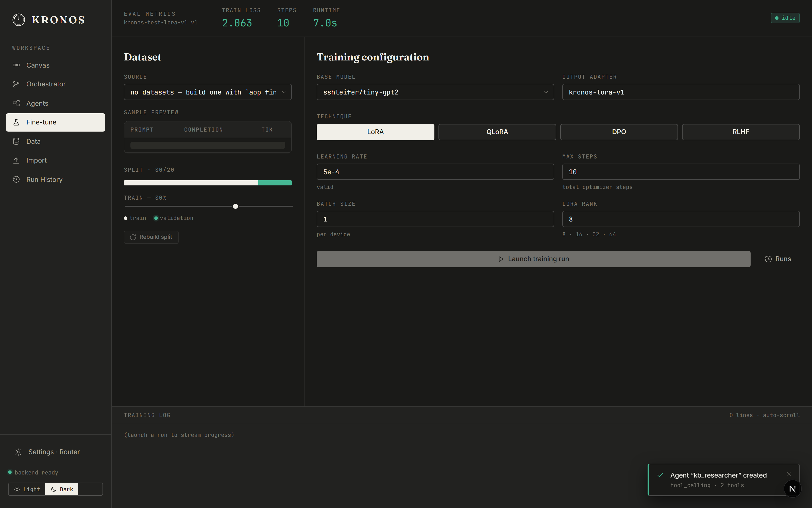Select the RLHF technique
812x508 pixels.
(740, 132)
